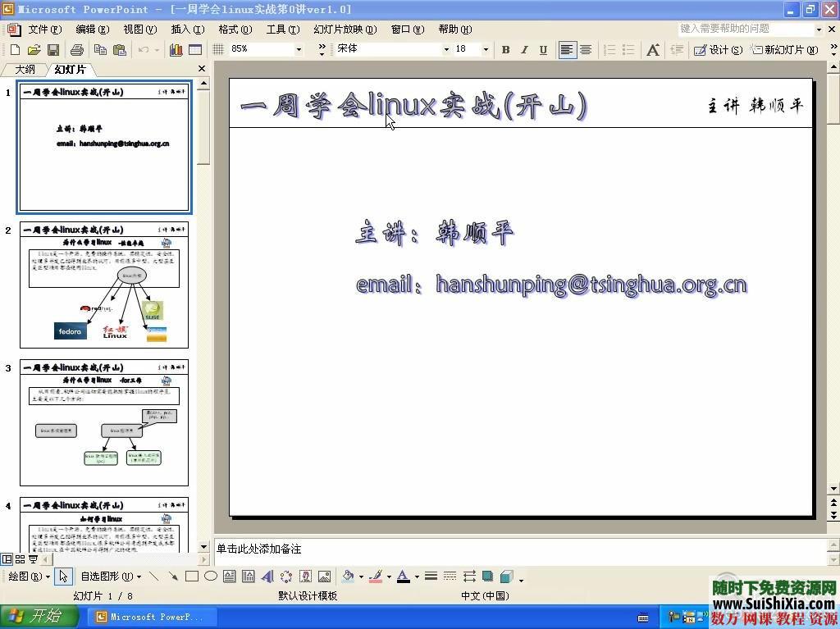Open line style options

(x=431, y=577)
